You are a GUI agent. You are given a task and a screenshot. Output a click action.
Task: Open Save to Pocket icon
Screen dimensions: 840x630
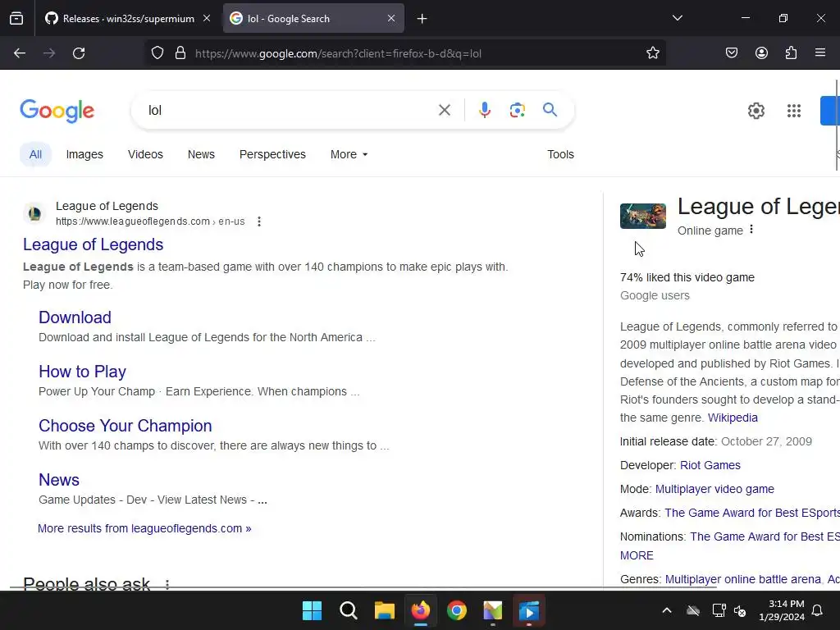pyautogui.click(x=731, y=53)
